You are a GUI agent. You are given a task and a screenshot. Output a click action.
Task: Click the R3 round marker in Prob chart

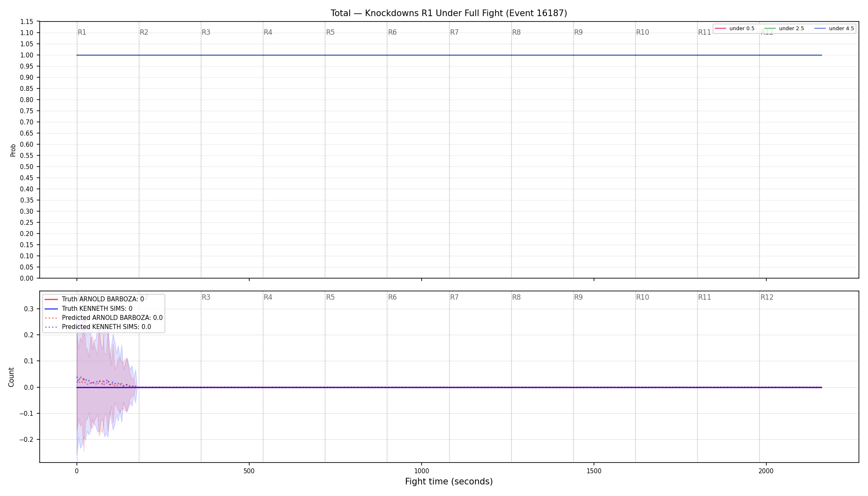pyautogui.click(x=206, y=32)
